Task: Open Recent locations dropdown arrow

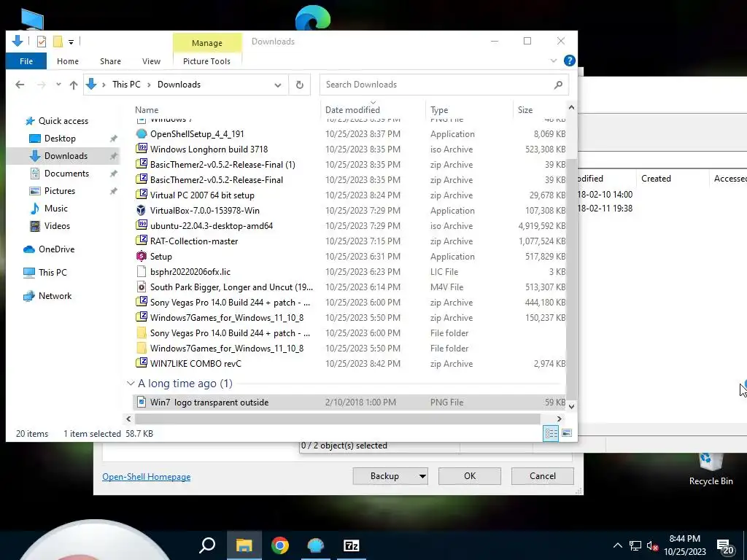Action: (x=58, y=85)
